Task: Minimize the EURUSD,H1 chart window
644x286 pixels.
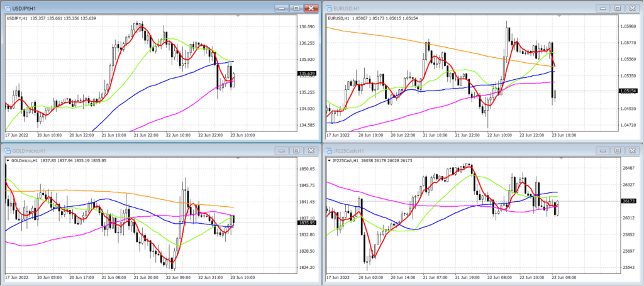Action: click(603, 8)
